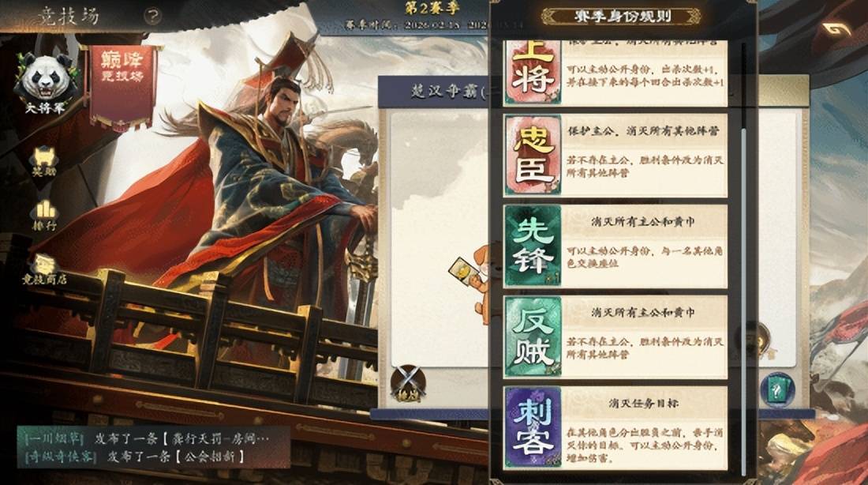The width and height of the screenshot is (868, 485).
Task: Open the 竞技商店 shop icon
Action: (x=44, y=269)
